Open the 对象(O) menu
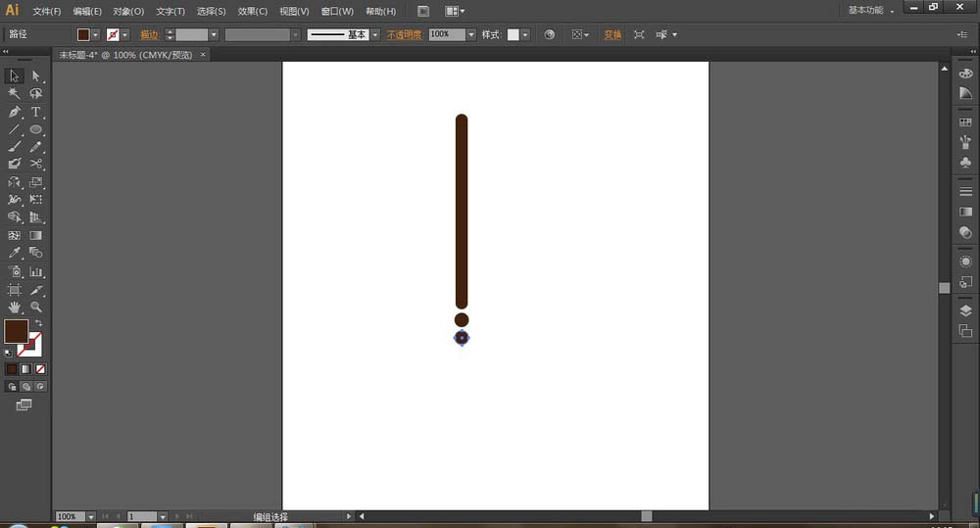This screenshot has height=528, width=980. click(x=127, y=11)
